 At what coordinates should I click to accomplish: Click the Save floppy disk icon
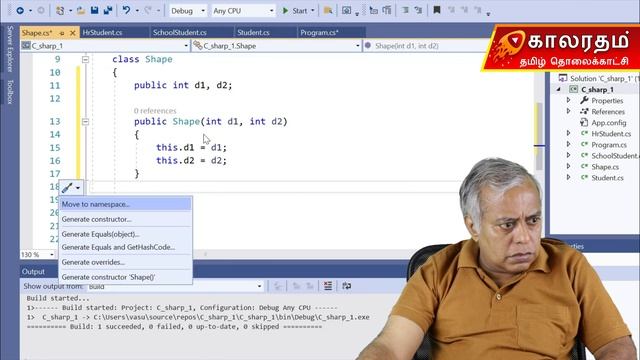click(94, 10)
